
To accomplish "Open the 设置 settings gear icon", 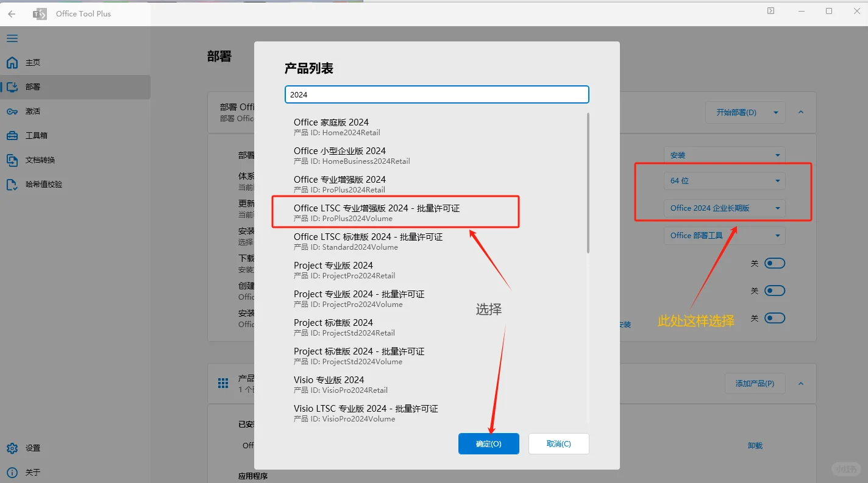I will pyautogui.click(x=12, y=448).
